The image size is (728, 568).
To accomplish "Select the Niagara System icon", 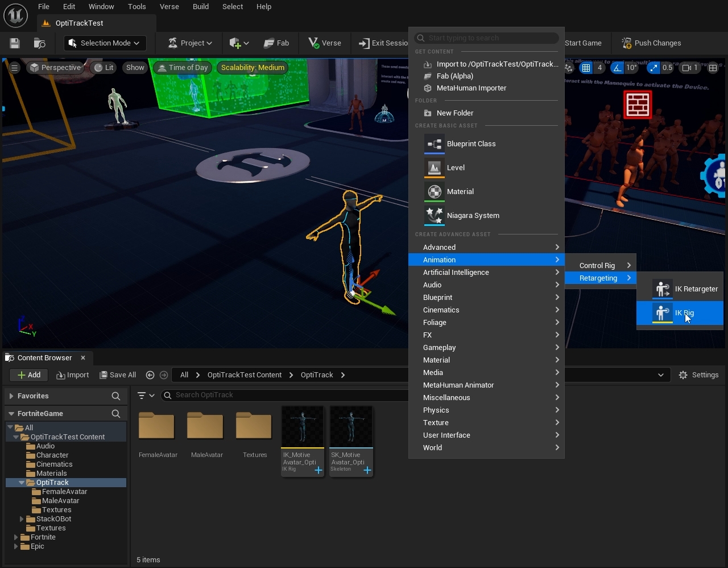I will click(435, 216).
